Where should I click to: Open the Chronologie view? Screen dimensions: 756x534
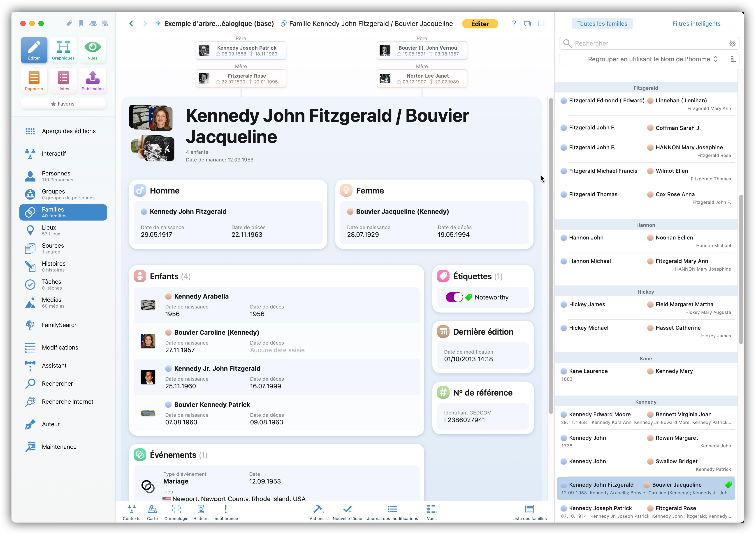(x=176, y=513)
